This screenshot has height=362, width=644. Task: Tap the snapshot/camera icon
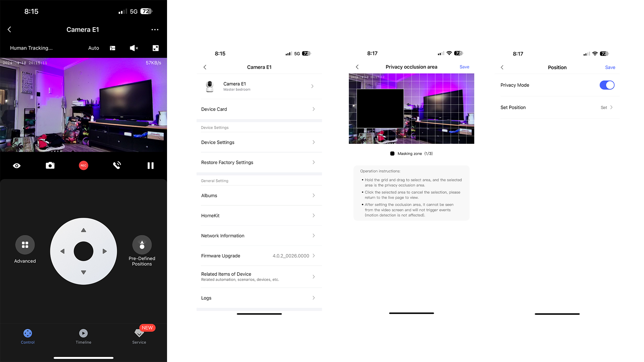(x=50, y=165)
